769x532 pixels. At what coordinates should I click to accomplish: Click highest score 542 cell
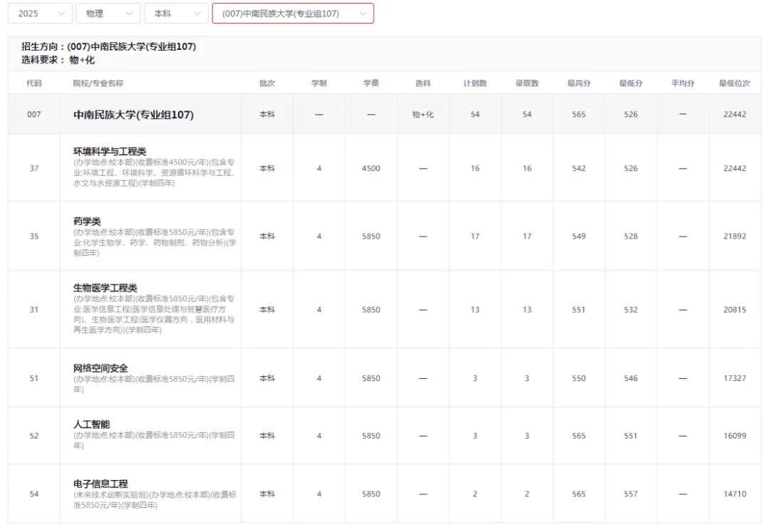tap(579, 168)
